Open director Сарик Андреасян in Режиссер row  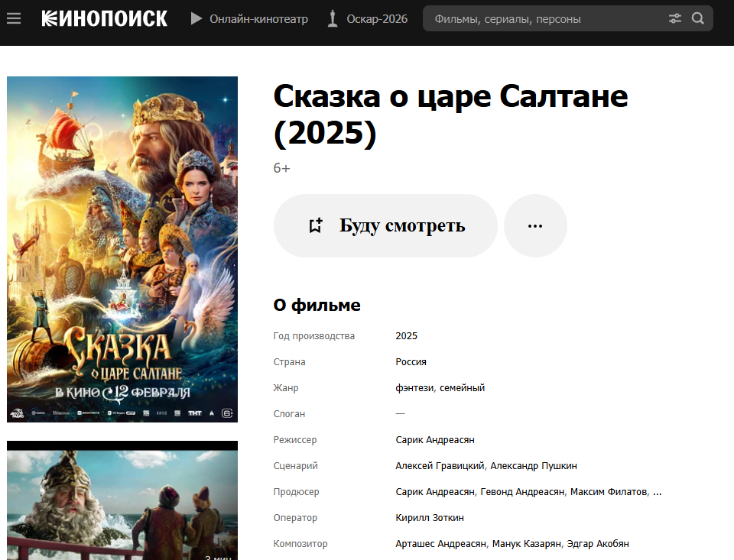tap(435, 440)
